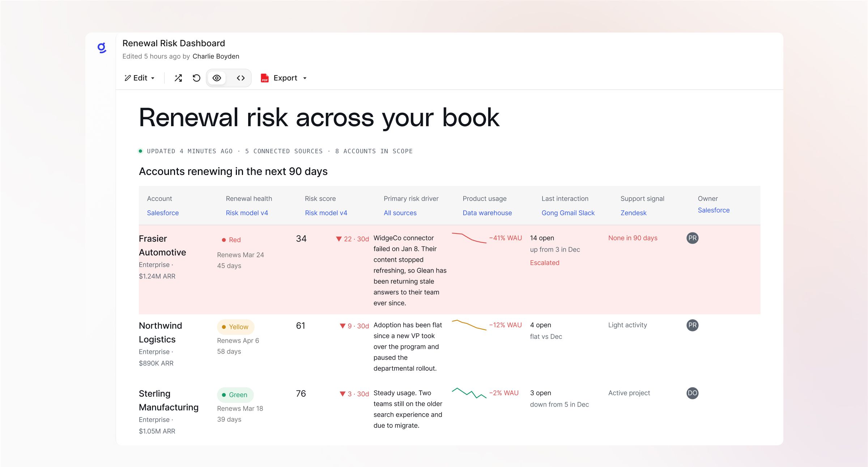Click the '22 · 30d' score drop indicator
Image resolution: width=868 pixels, height=467 pixels.
pyautogui.click(x=352, y=239)
